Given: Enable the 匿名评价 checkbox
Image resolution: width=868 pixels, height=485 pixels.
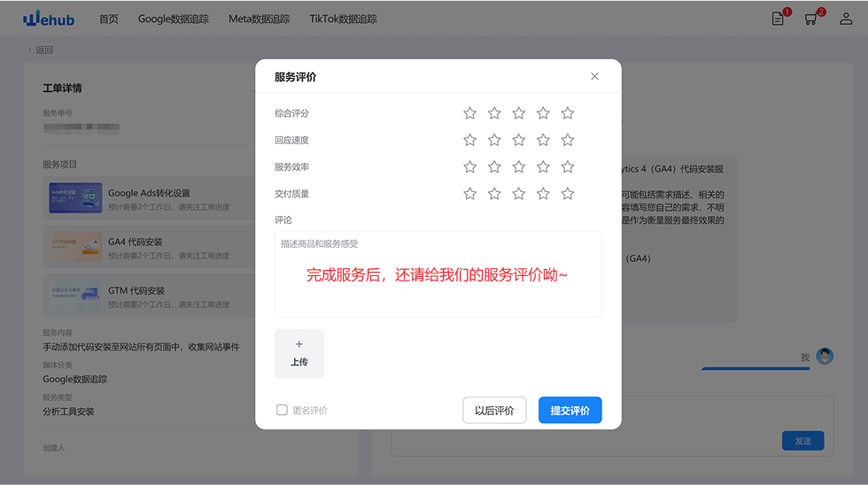Looking at the screenshot, I should pyautogui.click(x=283, y=410).
